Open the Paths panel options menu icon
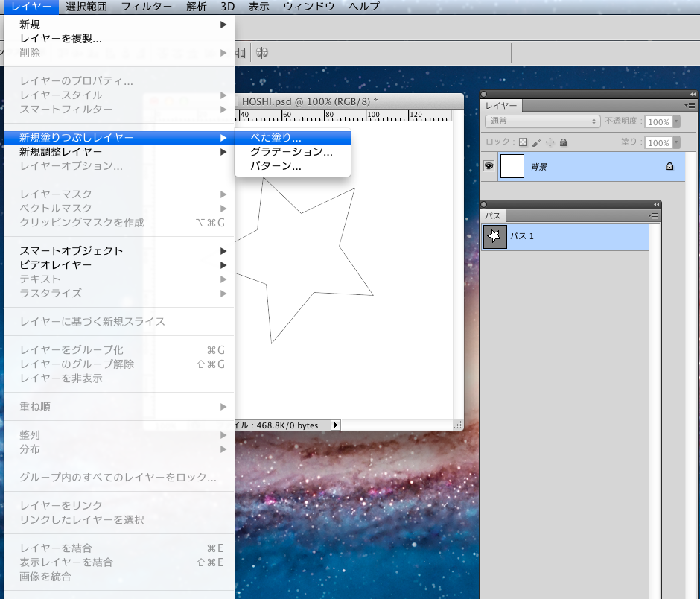Viewport: 700px width, 599px height. point(654,215)
